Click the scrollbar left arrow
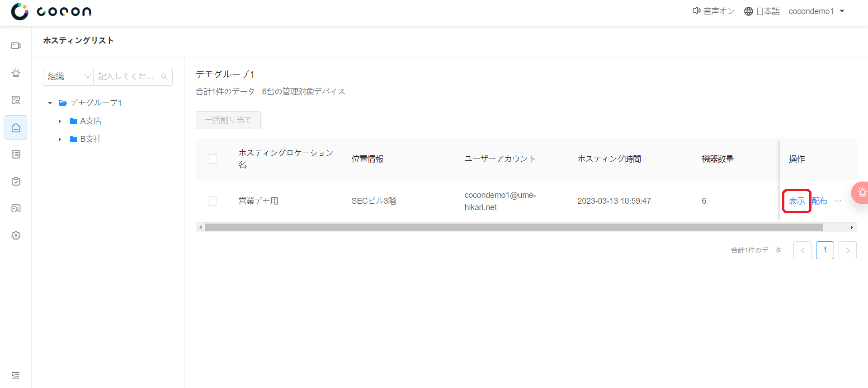This screenshot has height=388, width=868. [x=201, y=228]
